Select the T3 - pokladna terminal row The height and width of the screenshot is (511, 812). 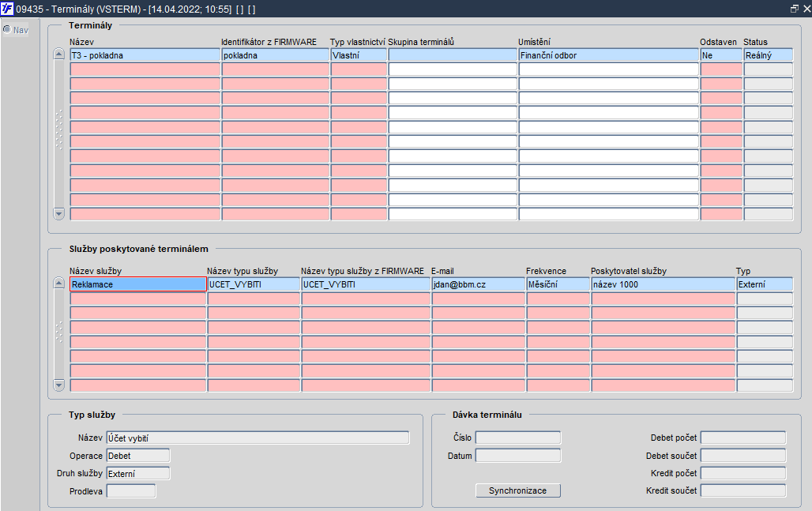(430, 54)
